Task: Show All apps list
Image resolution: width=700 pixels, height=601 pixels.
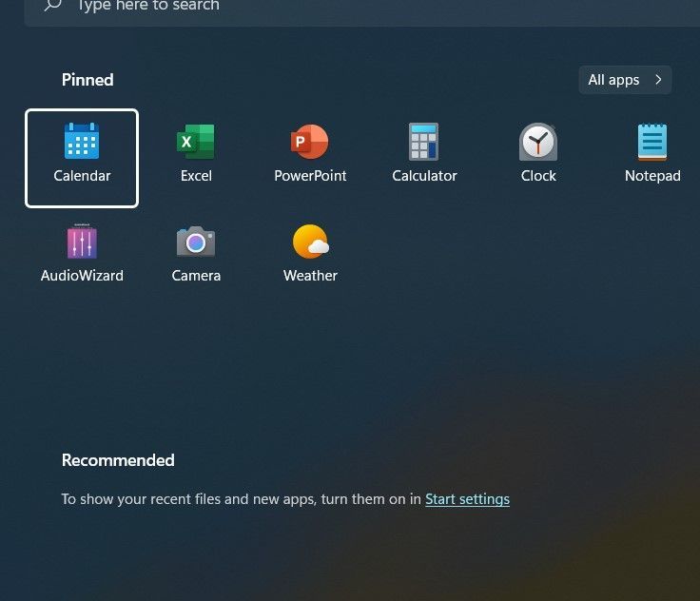Action: click(x=625, y=80)
